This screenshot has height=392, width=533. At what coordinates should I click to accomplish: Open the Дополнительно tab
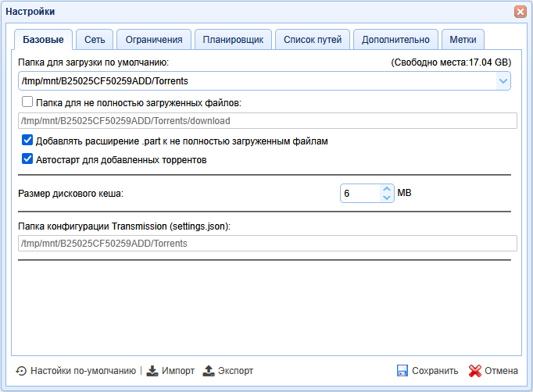[x=395, y=40]
